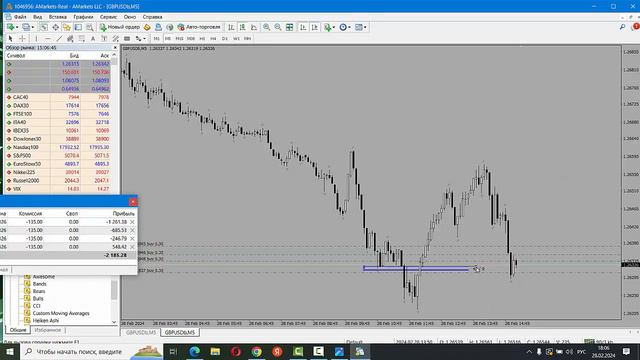Click the Новый ордер button
The image size is (640, 360).
120,27
